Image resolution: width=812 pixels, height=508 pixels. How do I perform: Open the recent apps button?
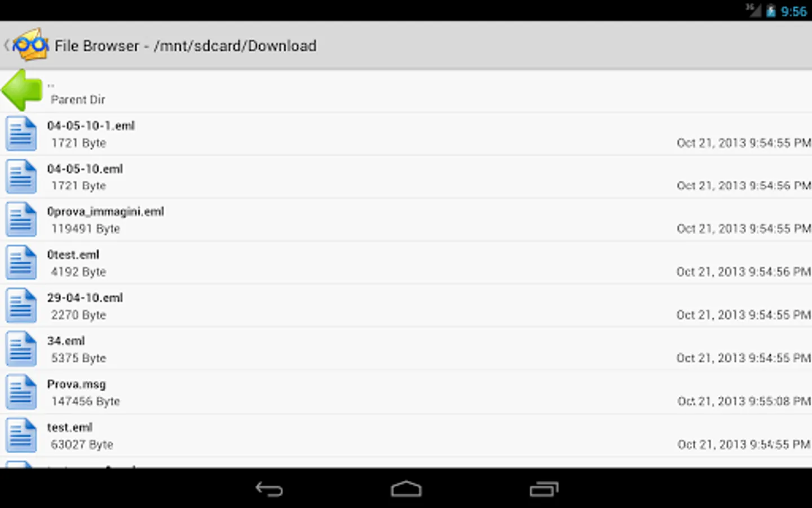click(x=544, y=489)
